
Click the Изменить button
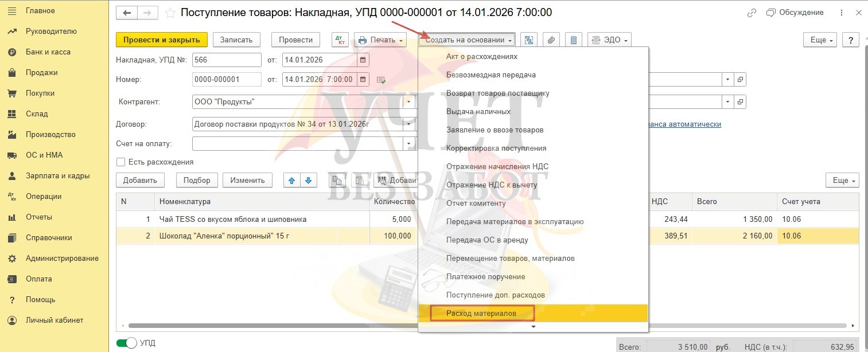247,180
